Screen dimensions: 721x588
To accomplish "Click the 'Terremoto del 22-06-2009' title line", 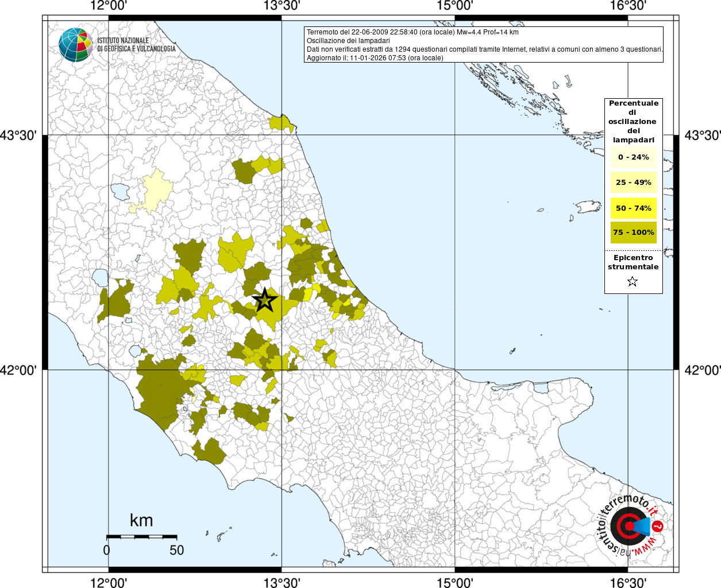I will click(x=412, y=32).
